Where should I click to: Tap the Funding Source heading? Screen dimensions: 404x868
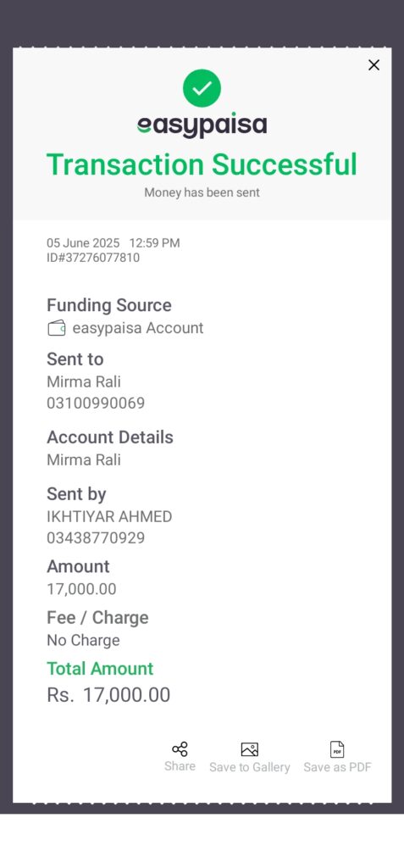(109, 305)
